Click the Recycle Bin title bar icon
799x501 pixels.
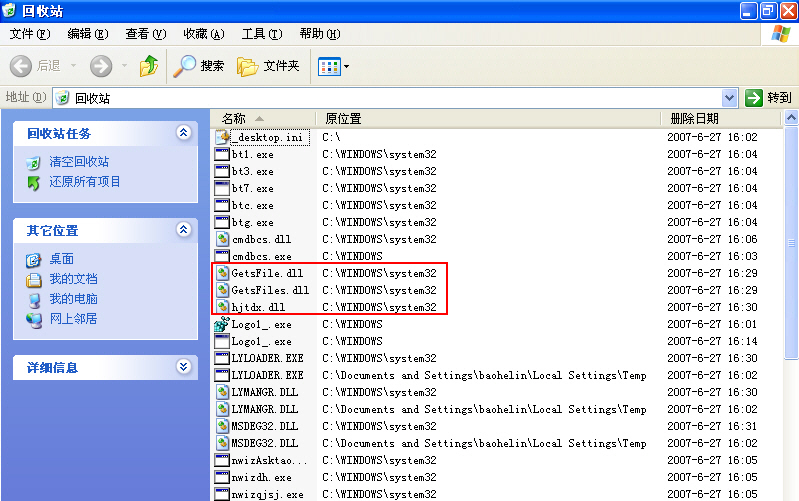coord(9,11)
